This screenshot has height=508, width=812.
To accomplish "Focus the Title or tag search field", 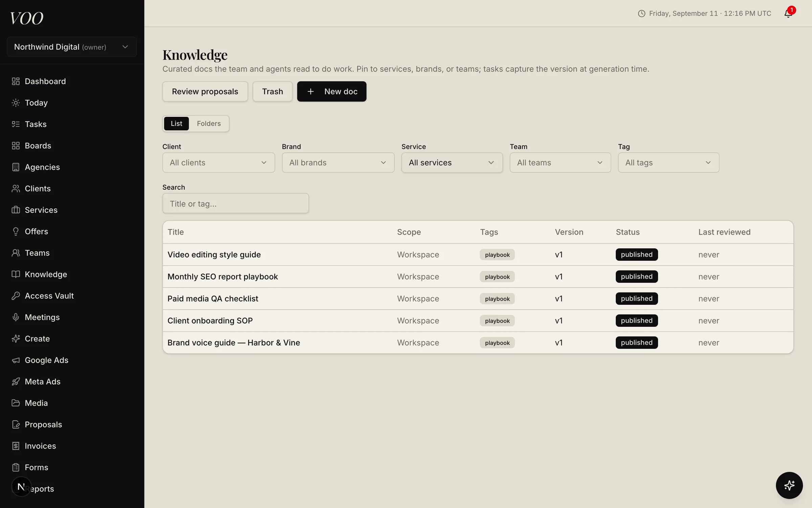I will click(x=235, y=204).
